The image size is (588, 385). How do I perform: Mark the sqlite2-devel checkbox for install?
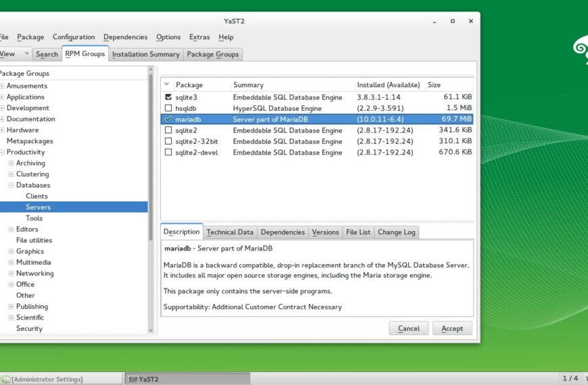pyautogui.click(x=168, y=153)
